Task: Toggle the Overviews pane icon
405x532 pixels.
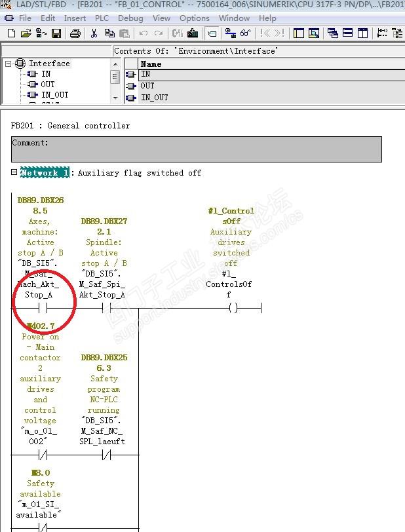Action: point(299,33)
